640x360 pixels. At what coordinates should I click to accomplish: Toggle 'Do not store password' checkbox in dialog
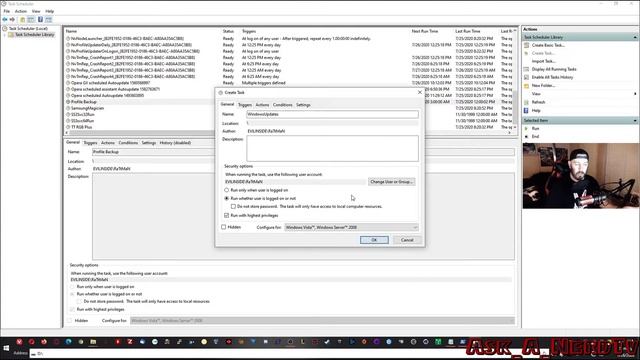tap(233, 207)
